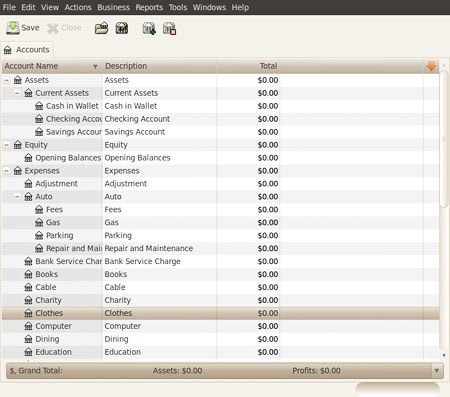Viewport: 450px width, 397px height.
Task: Click the bank icon beside Dining
Action: click(x=28, y=339)
